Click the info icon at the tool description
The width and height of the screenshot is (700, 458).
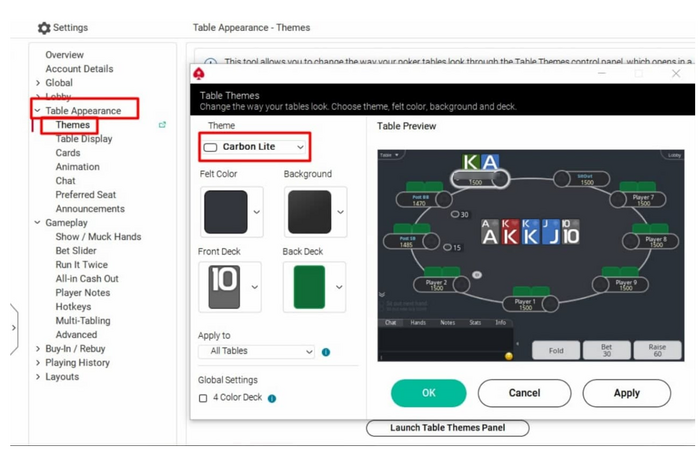[x=211, y=62]
